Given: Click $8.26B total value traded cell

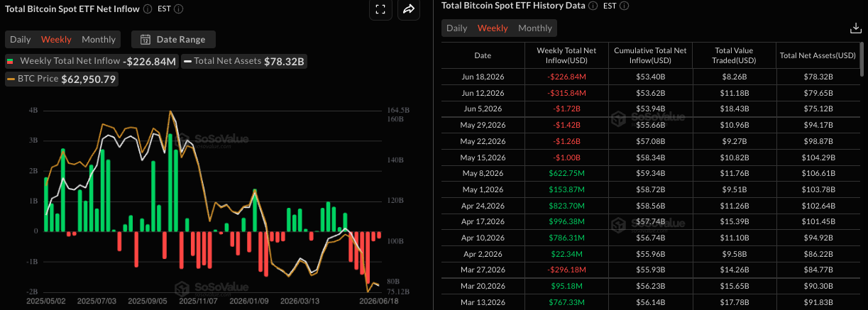Looking at the screenshot, I should (734, 77).
